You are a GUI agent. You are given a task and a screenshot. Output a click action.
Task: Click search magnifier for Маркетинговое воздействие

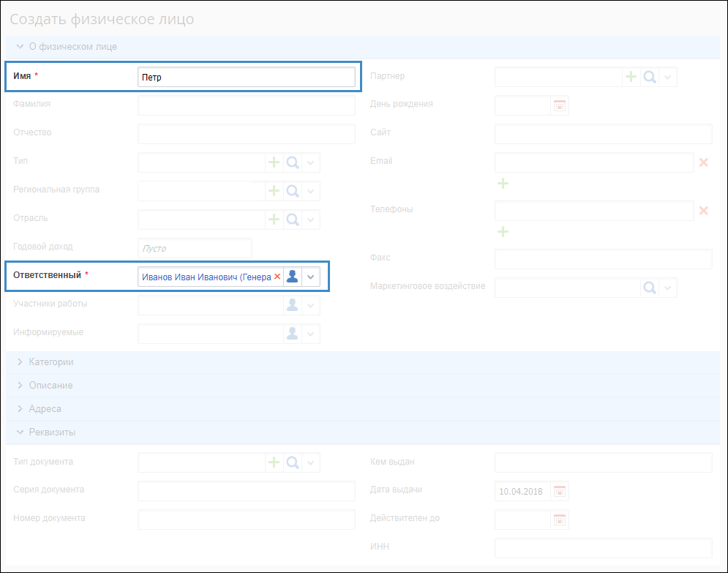(649, 288)
